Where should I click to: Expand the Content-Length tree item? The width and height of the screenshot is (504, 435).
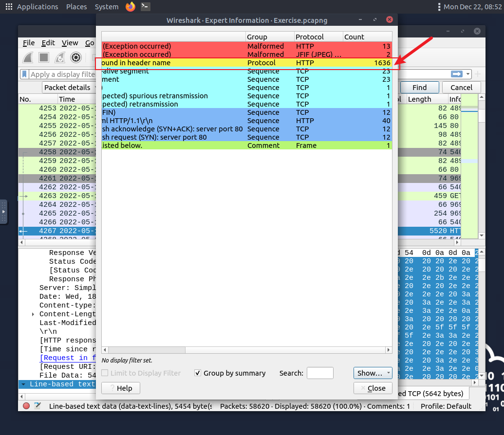(x=33, y=314)
